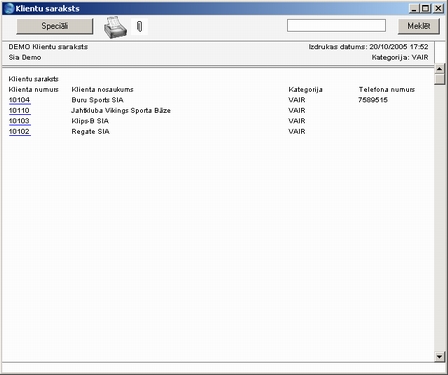
Task: Select the Klips-B SIA name
Action: click(x=90, y=121)
